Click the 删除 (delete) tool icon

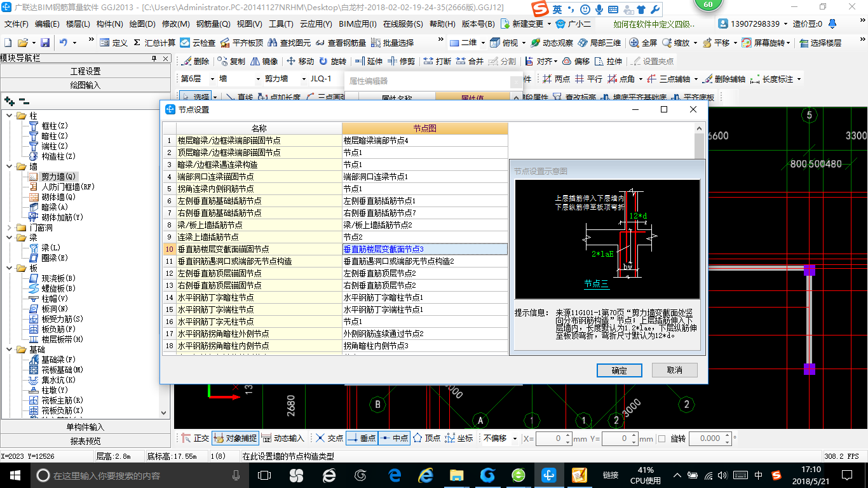pyautogui.click(x=194, y=62)
